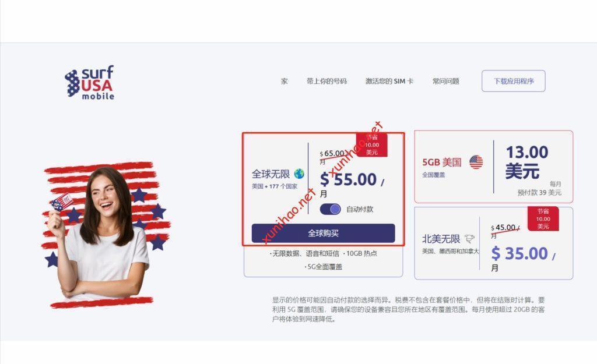Go to 激活您的 SIM 卡 page
Viewport: 597px width, 364px height.
tap(389, 81)
